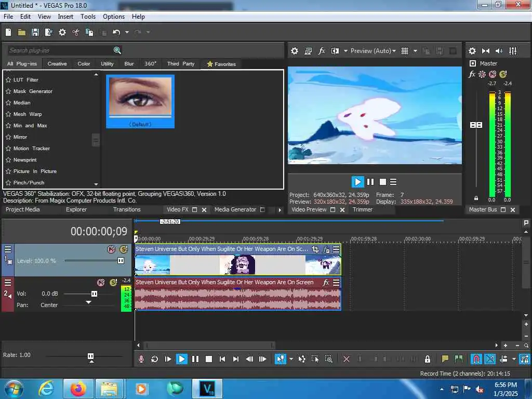Adjust the video track Level slider

pyautogui.click(x=121, y=261)
